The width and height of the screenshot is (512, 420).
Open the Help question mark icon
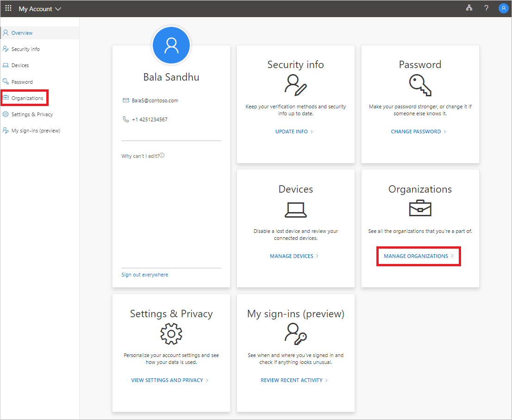pos(486,8)
